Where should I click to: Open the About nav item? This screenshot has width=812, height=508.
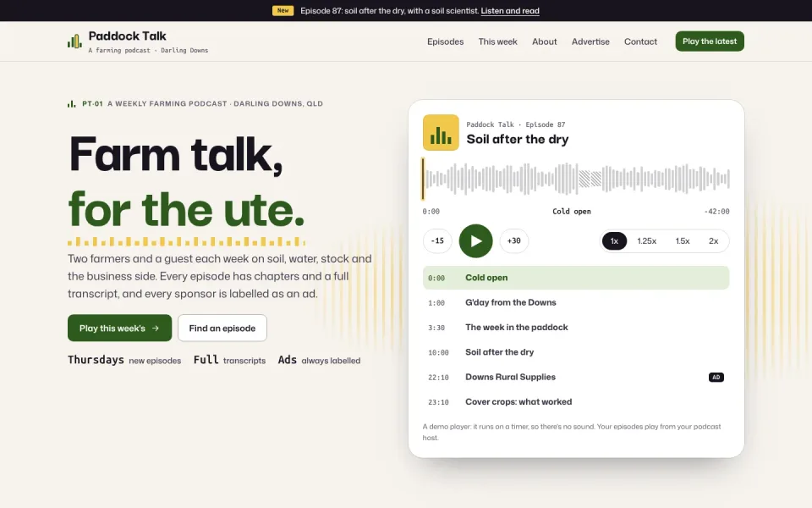click(544, 41)
